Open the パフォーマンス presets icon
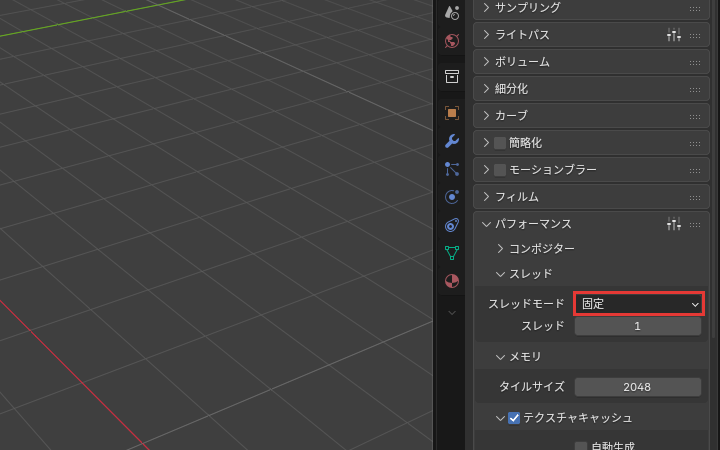The image size is (720, 450). (674, 224)
